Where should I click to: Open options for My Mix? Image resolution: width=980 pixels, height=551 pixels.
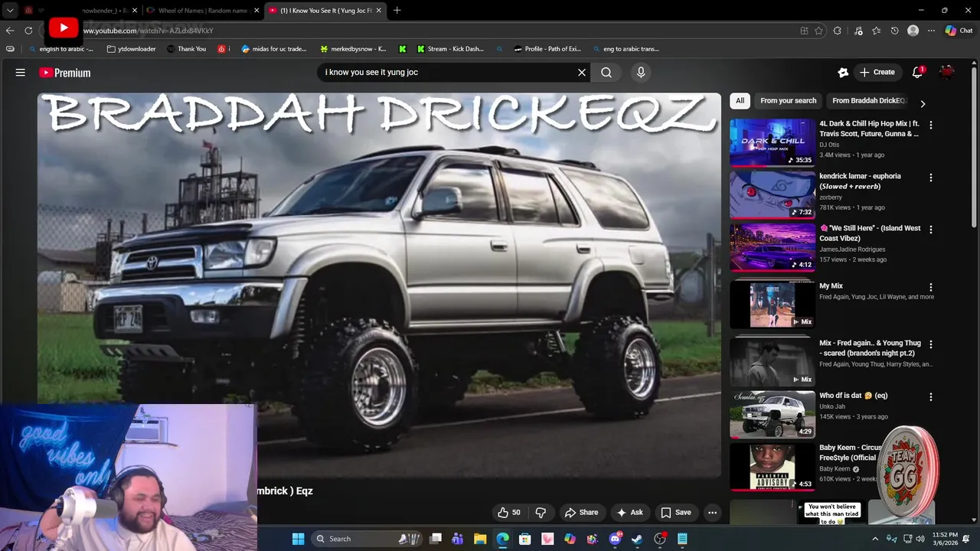[x=931, y=288]
